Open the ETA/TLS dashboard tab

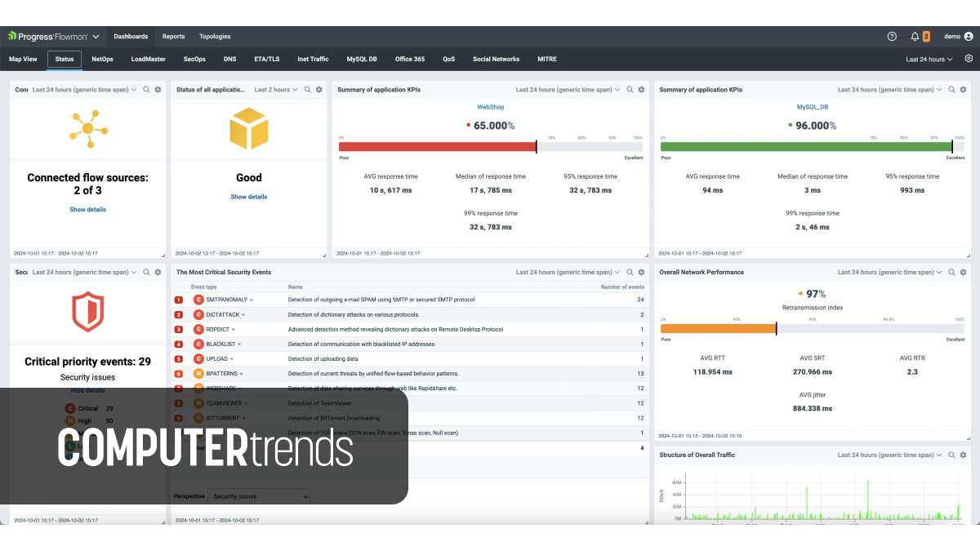(x=267, y=59)
